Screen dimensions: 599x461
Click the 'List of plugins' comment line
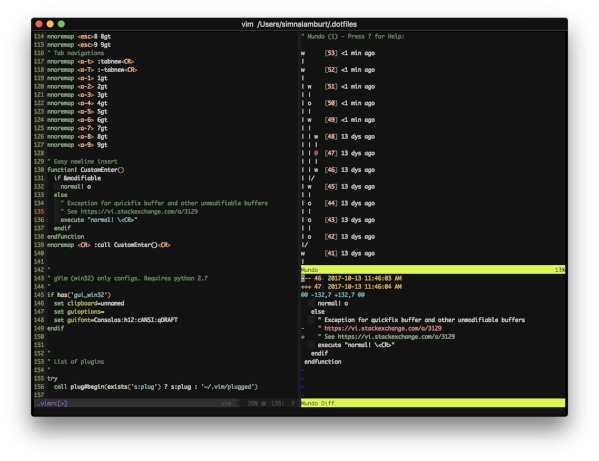point(76,362)
